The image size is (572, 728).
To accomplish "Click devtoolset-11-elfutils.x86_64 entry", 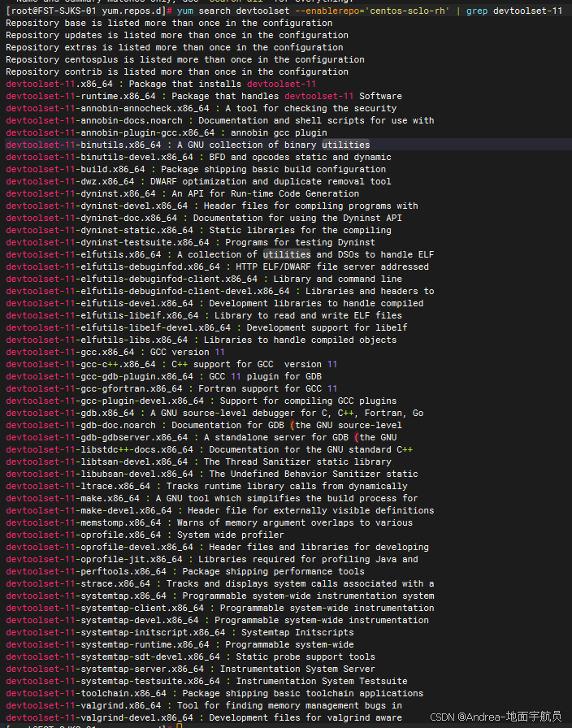I will (219, 254).
